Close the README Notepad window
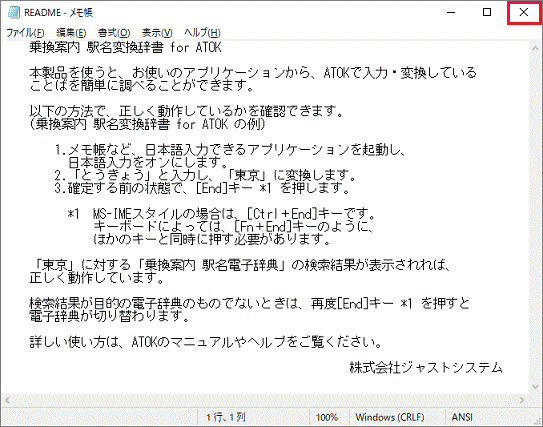The image size is (543, 427). (x=524, y=12)
